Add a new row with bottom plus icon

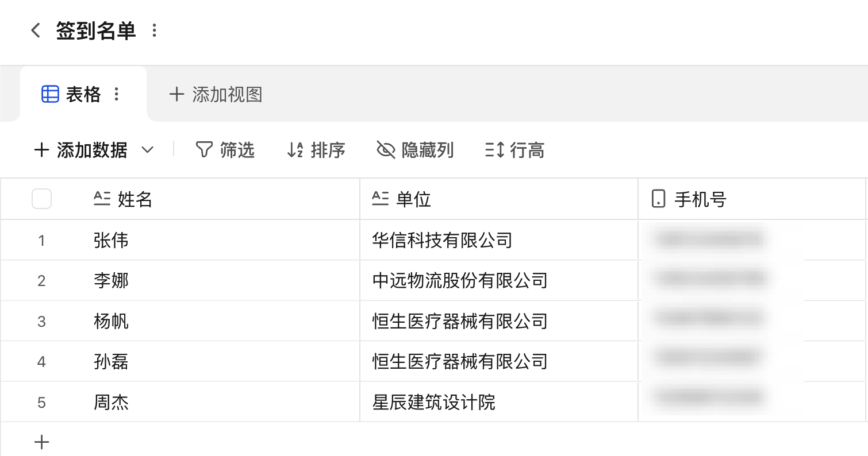pyautogui.click(x=42, y=442)
